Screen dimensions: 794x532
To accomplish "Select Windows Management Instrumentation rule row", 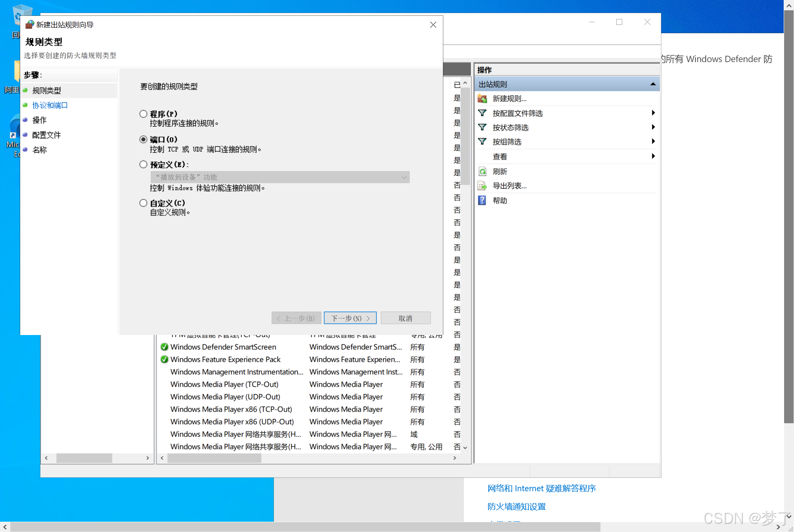I will tap(310, 372).
